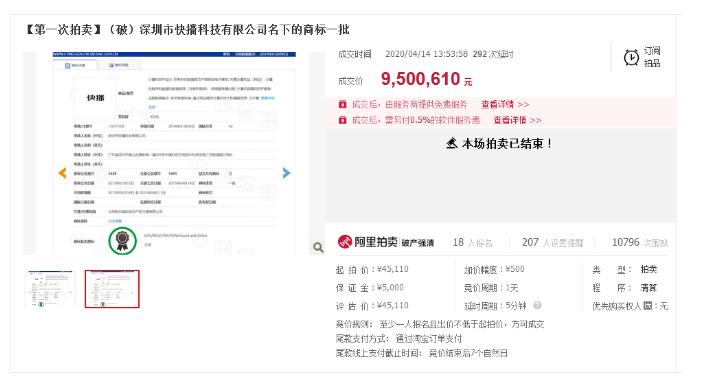Click the help icon beside 延时周期

[x=537, y=305]
